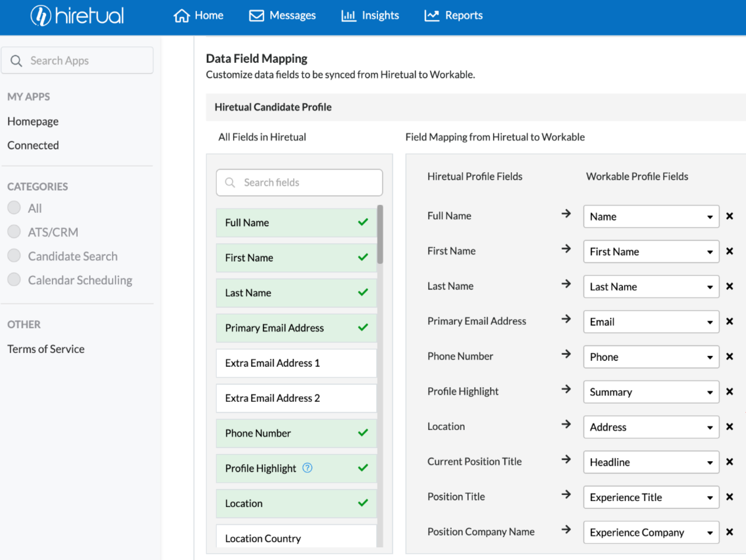Open the Address dropdown
This screenshot has width=746, height=560.
tap(651, 427)
